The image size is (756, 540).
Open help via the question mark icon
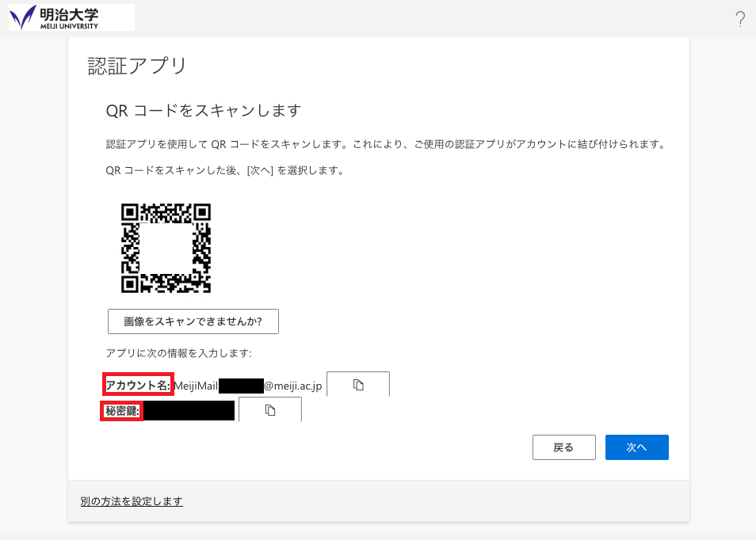pyautogui.click(x=740, y=19)
